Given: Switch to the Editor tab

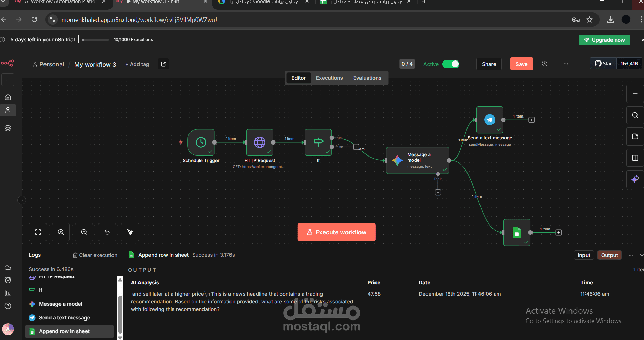Looking at the screenshot, I should [x=299, y=78].
